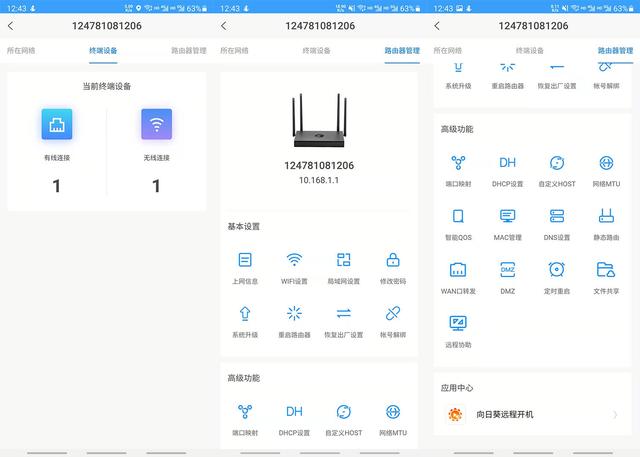Switch to 路由器管理 tab in left screen
Screen dimensions: 640x457
tap(189, 51)
